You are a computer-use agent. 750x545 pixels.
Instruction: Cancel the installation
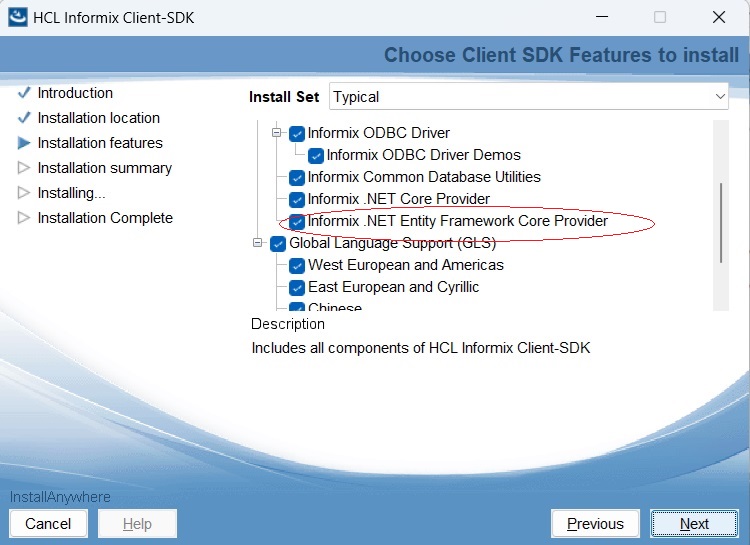tap(48, 524)
